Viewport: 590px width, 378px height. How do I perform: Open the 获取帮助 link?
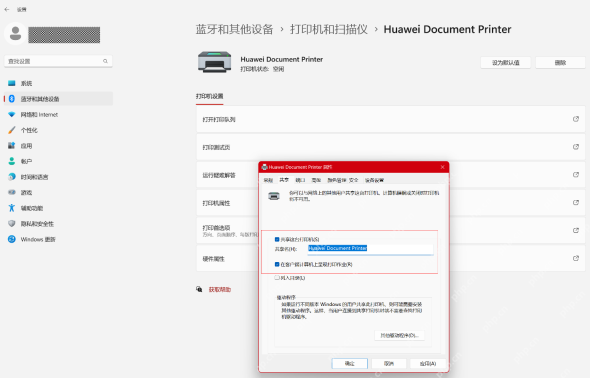click(x=220, y=289)
